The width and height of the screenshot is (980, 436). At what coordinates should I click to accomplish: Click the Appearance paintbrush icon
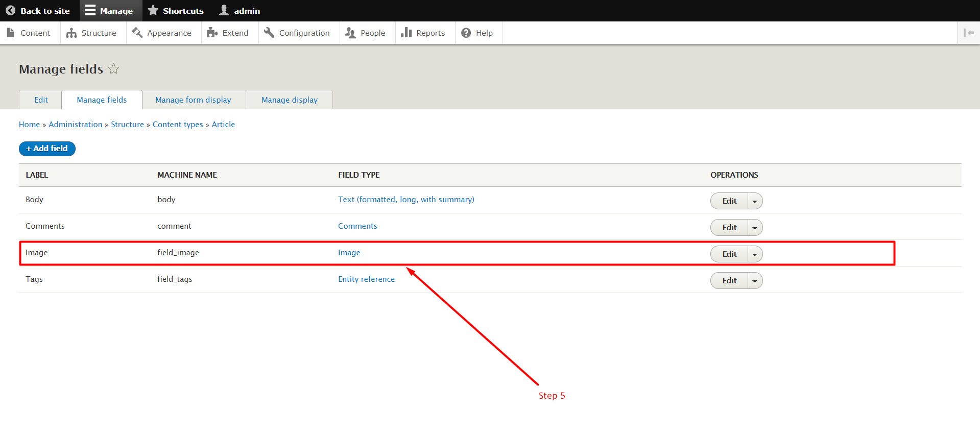coord(137,33)
